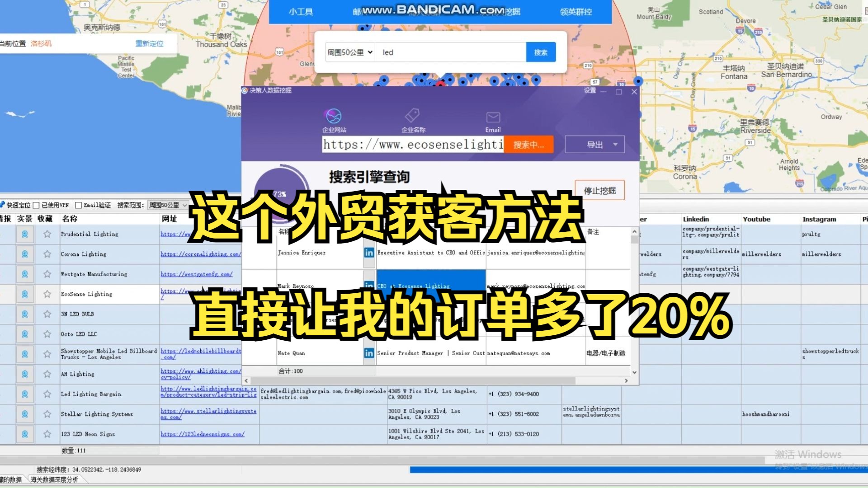
Task: Toggle favorite star for 3N LED BULB
Action: point(47,314)
